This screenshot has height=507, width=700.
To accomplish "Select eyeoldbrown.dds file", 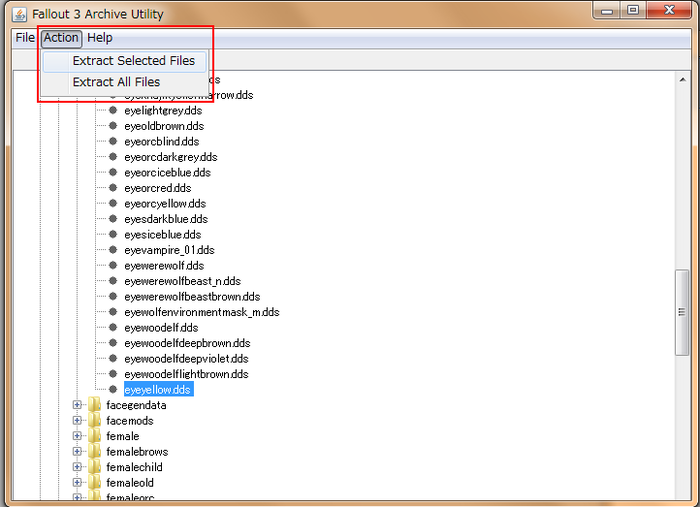I will coord(164,126).
